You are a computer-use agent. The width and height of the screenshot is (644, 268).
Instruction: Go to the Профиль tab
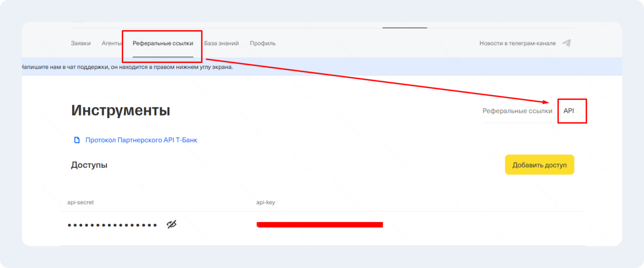click(x=263, y=43)
